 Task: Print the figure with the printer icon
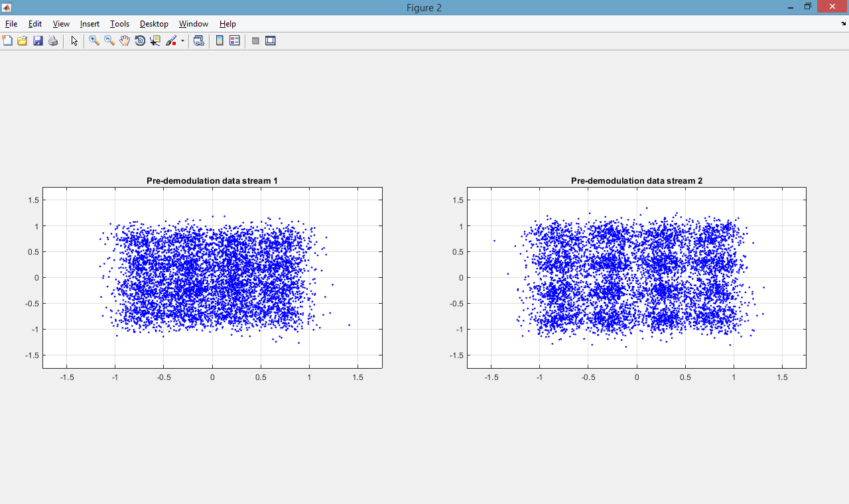pyautogui.click(x=53, y=40)
